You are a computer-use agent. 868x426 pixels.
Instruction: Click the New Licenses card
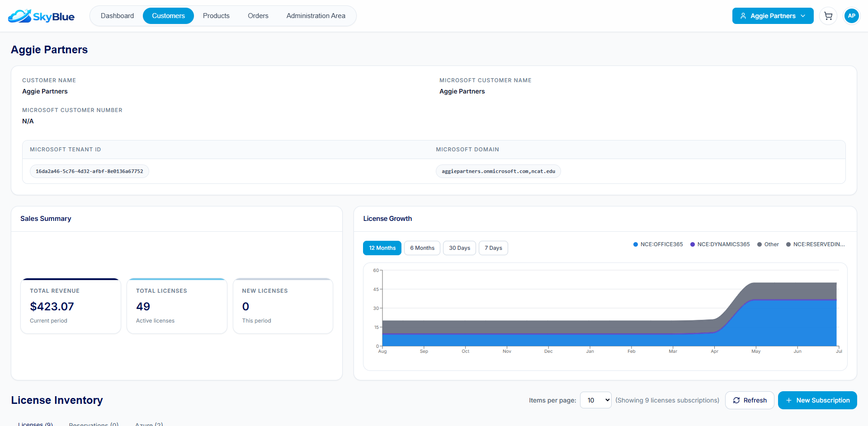point(283,306)
